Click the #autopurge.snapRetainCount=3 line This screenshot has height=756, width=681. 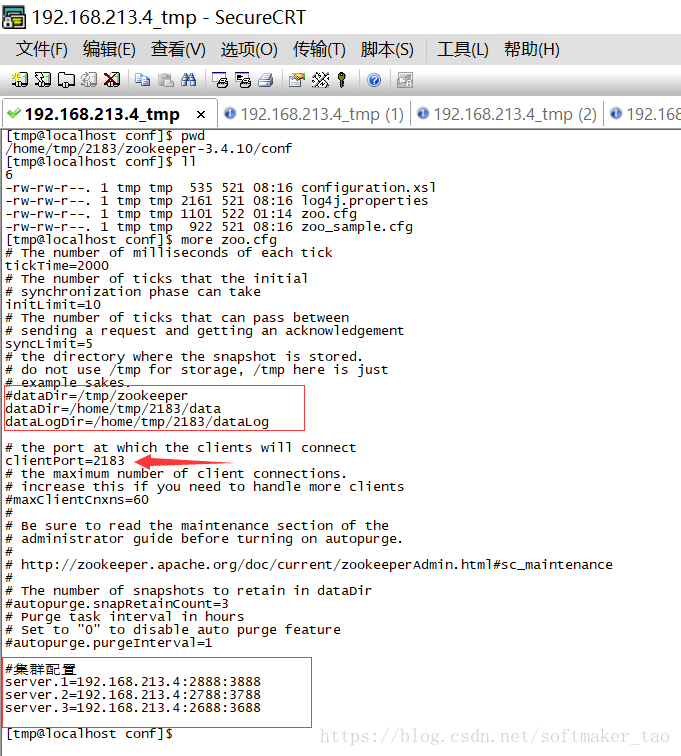click(x=117, y=604)
